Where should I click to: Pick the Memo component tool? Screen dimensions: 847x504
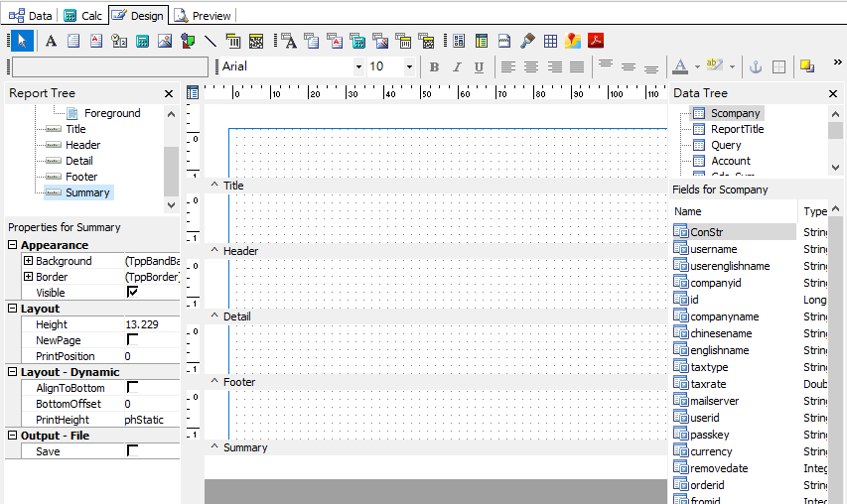(73, 41)
